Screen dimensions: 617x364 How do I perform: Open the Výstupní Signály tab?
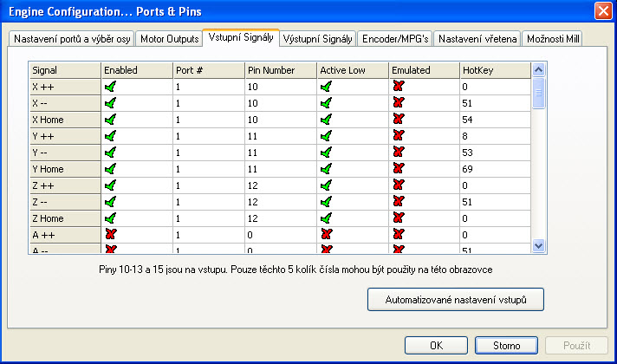pyautogui.click(x=318, y=39)
